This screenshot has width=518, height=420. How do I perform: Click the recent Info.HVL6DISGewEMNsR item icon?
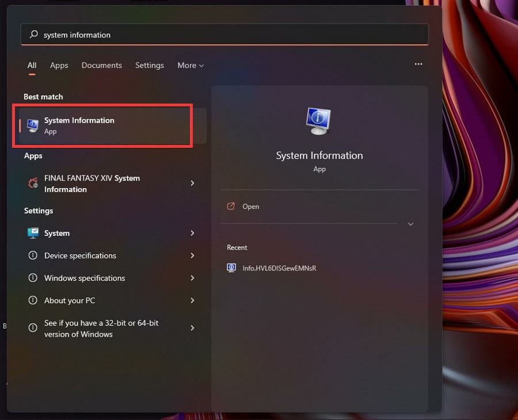(231, 268)
